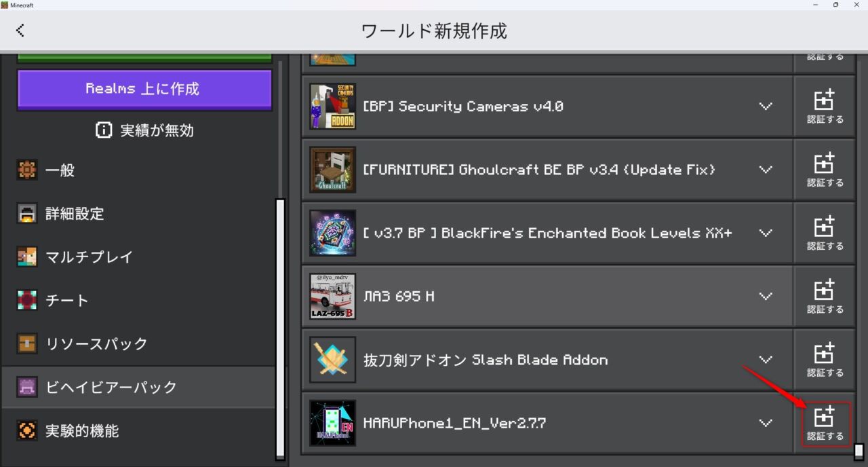Restore the Minecraft window size
868x467 pixels.
pos(835,5)
